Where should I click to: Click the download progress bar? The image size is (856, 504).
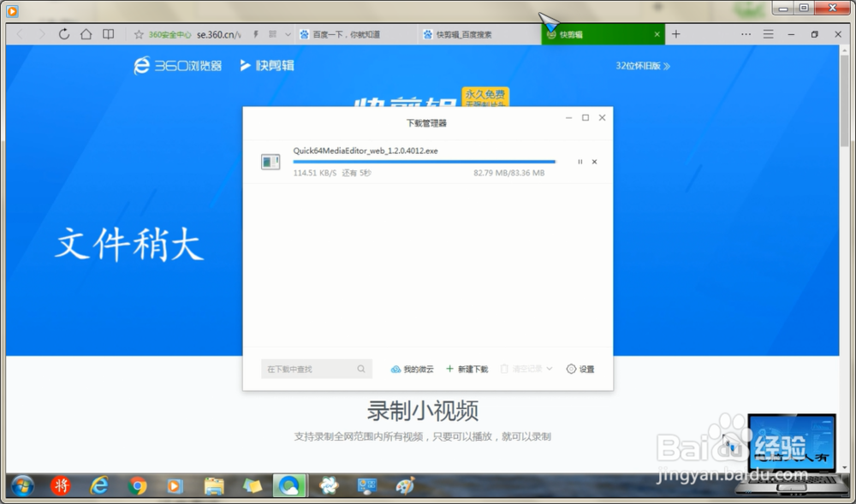tap(425, 162)
